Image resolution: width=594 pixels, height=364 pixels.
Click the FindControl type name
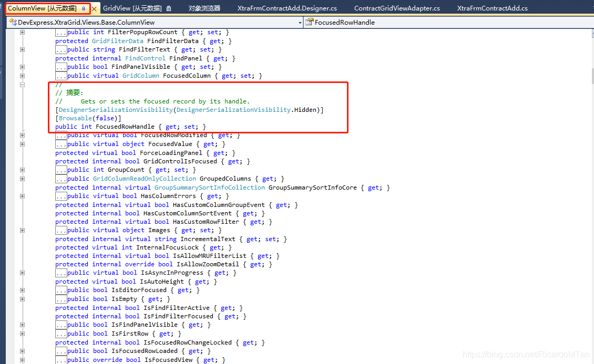pos(145,58)
